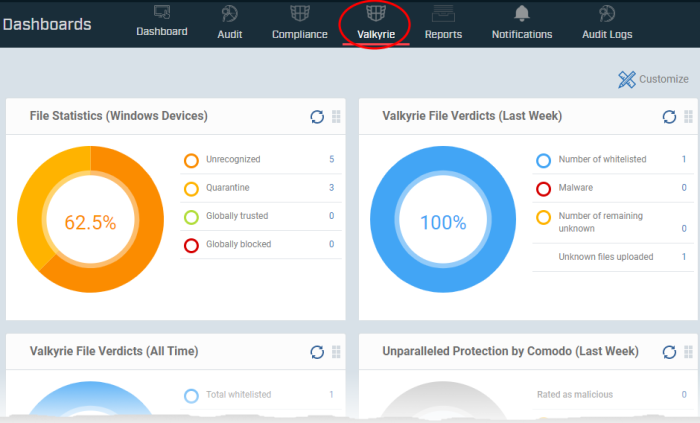Click the blue circle beside Number of whitelisted
This screenshot has height=423, width=700.
tap(543, 161)
